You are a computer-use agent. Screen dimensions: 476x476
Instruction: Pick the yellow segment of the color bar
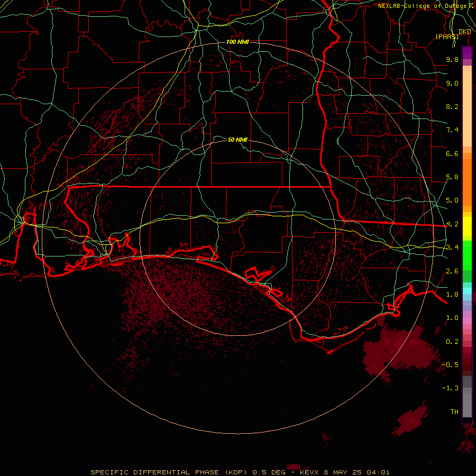(467, 226)
